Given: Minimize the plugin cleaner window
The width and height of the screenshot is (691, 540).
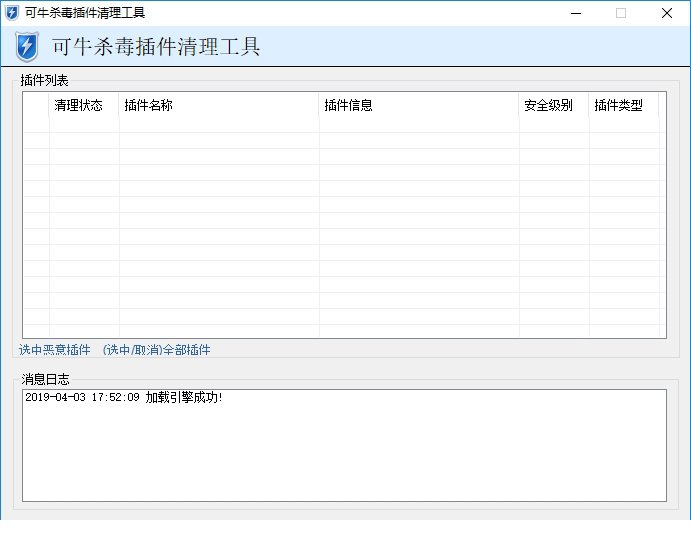Looking at the screenshot, I should [x=575, y=13].
